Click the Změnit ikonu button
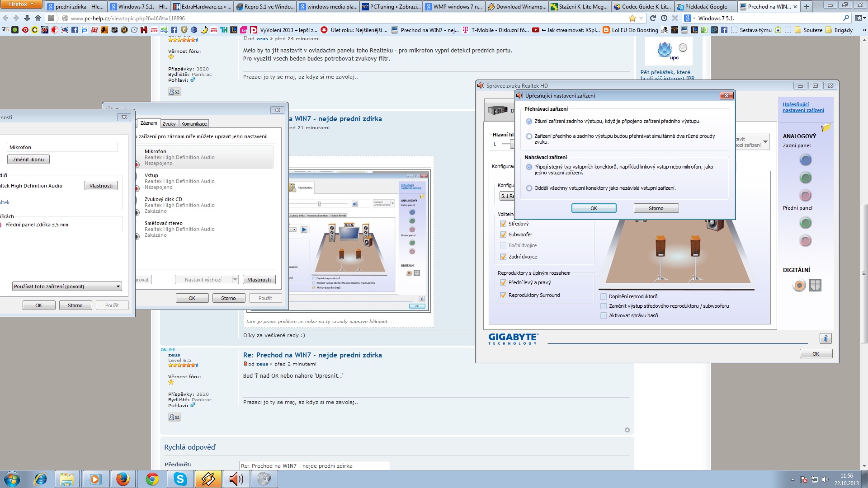 [x=28, y=160]
